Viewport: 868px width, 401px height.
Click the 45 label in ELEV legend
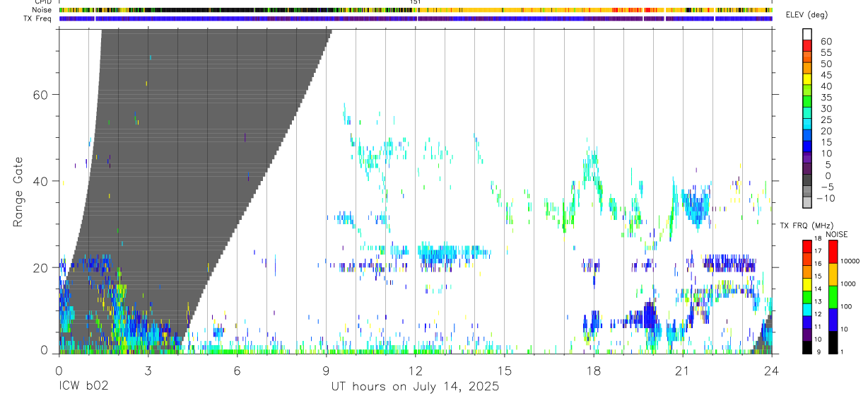(x=825, y=75)
